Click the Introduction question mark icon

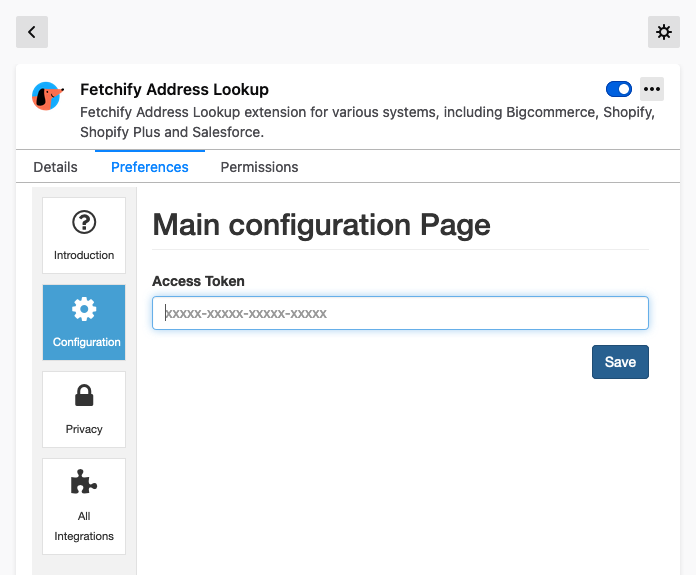coord(84,222)
